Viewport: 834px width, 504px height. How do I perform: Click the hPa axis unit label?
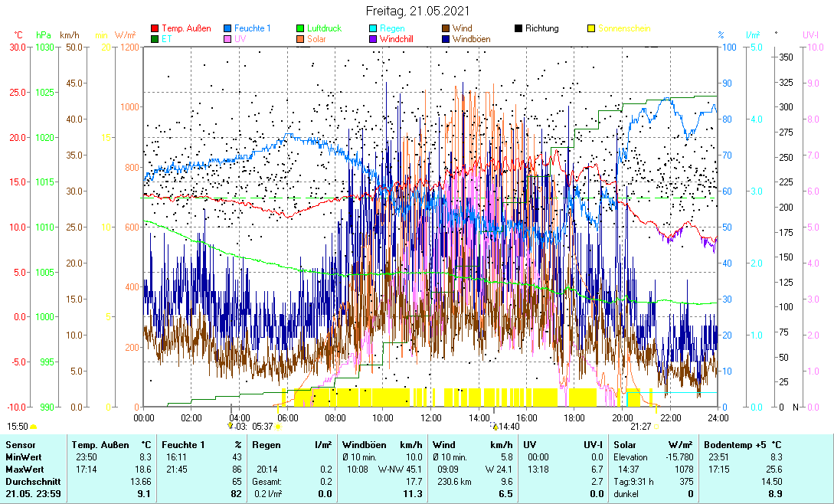[x=44, y=35]
